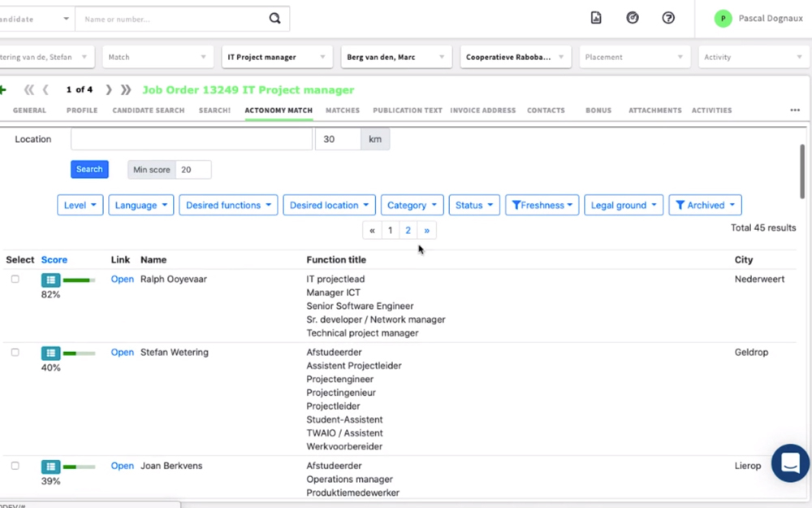Click the Location input field

(191, 140)
